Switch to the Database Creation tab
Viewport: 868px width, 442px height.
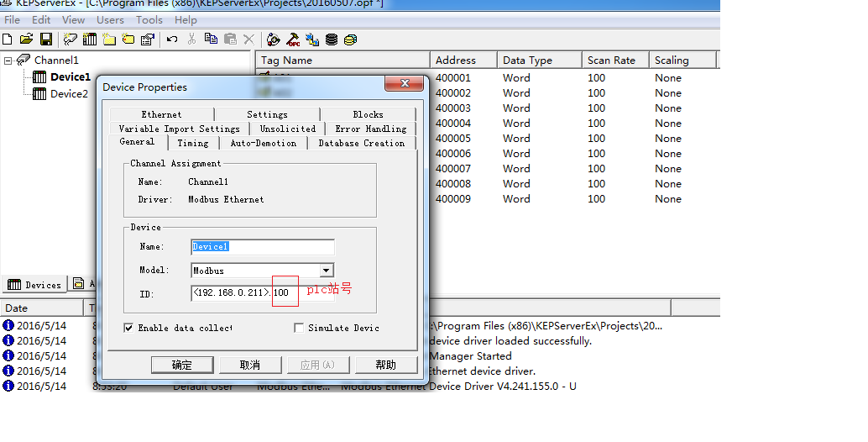[362, 143]
